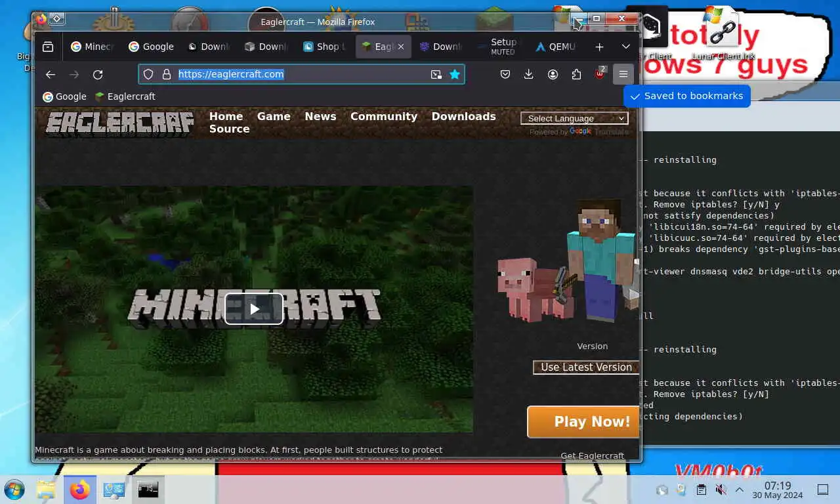Open the Eaglercraft bookmark in bookmarks bar
The width and height of the screenshot is (840, 504).
pos(125,96)
